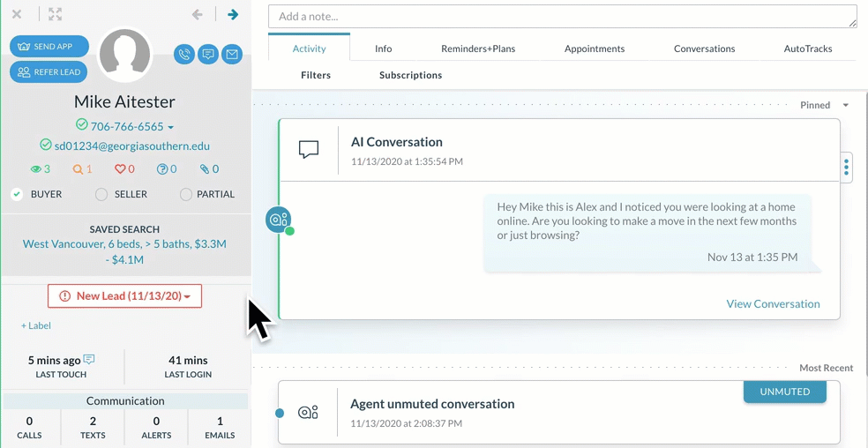Collapse the Pinned section

[845, 105]
